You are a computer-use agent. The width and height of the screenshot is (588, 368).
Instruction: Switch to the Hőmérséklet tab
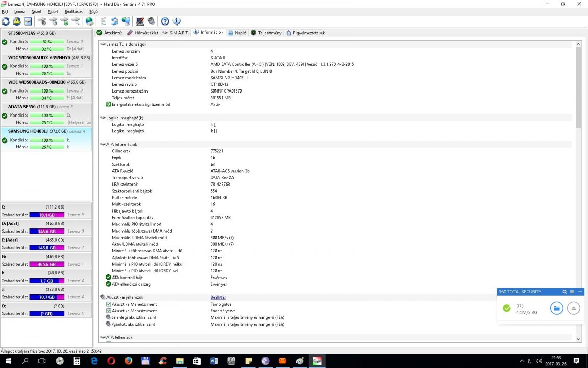(x=142, y=33)
